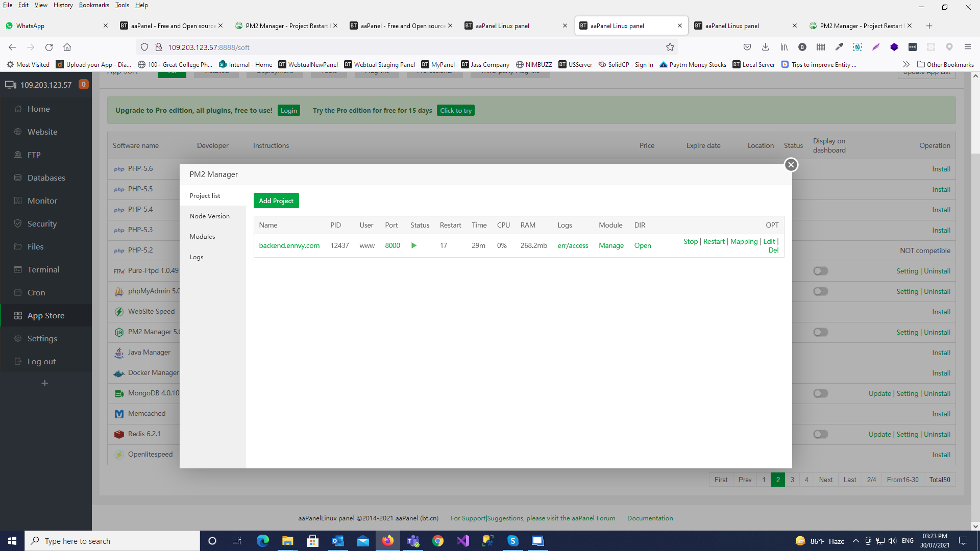Reload the current browser page
Screen dimensions: 980x551
pyautogui.click(x=49, y=47)
